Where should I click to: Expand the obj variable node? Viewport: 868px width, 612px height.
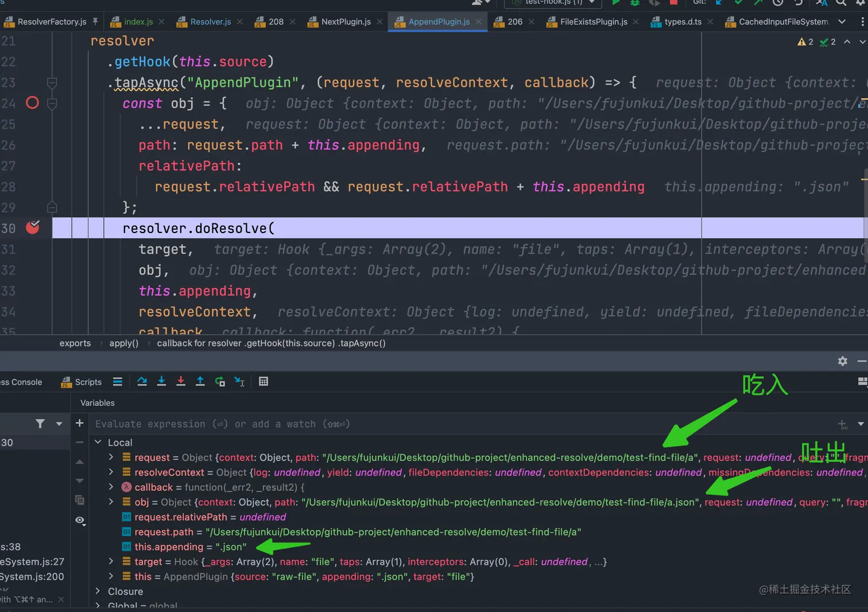(111, 502)
